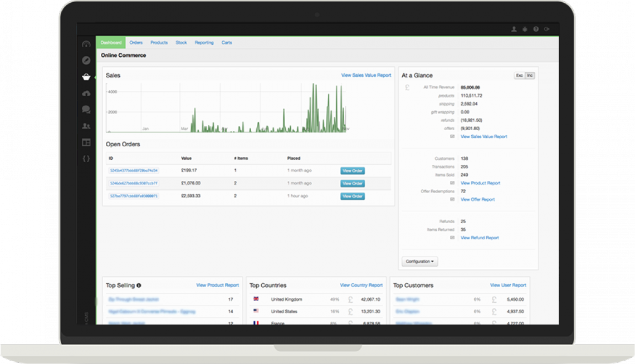Expand the Configuration dropdown
The width and height of the screenshot is (635, 364).
coord(419,262)
